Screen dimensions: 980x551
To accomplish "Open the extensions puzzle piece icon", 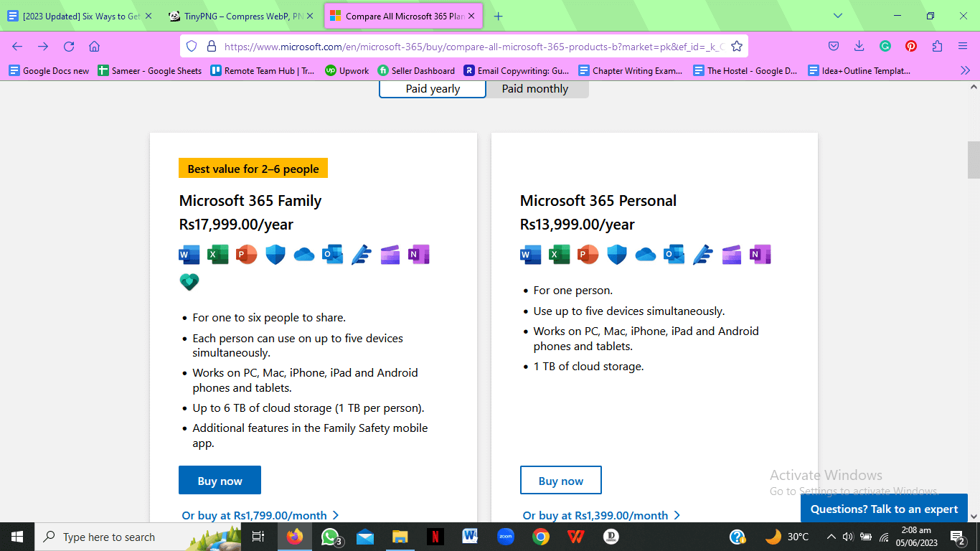I will [937, 47].
